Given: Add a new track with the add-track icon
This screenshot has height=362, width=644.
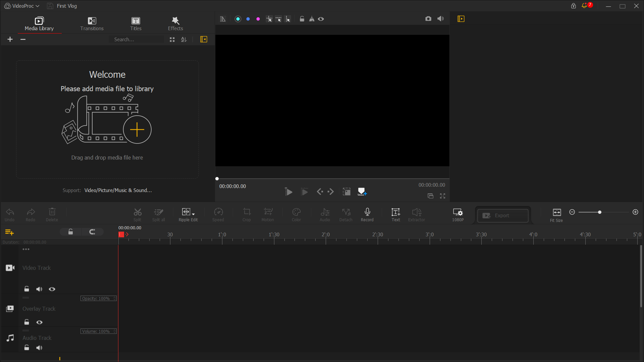Looking at the screenshot, I should [9, 232].
